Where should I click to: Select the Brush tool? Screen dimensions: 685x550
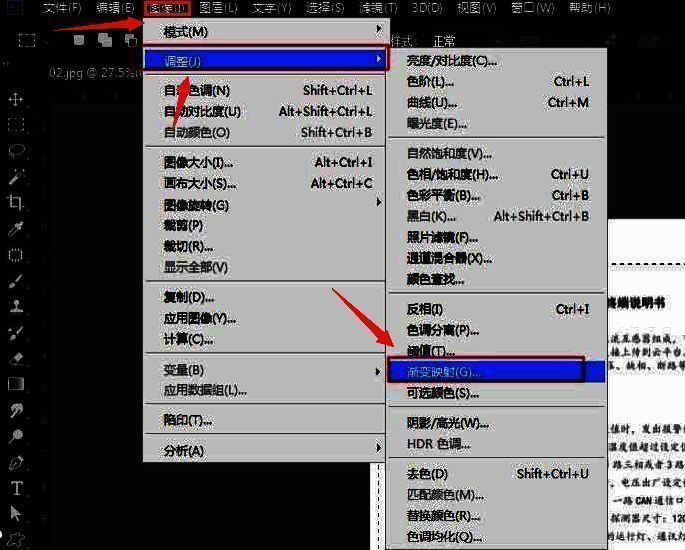(16, 281)
